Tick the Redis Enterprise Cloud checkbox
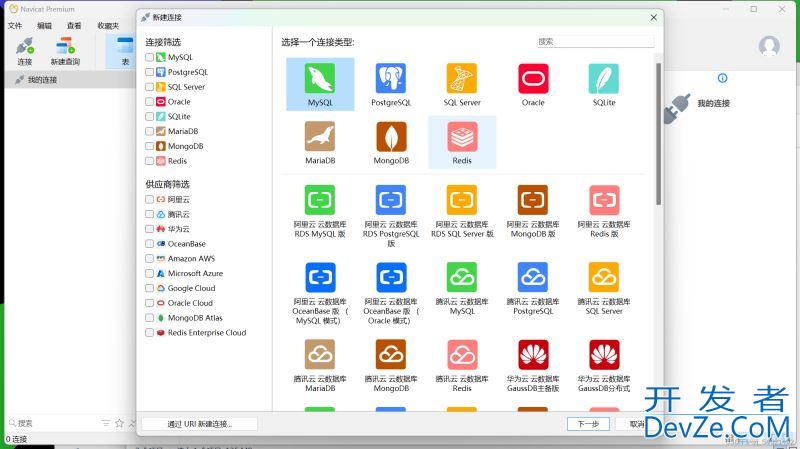 point(149,332)
